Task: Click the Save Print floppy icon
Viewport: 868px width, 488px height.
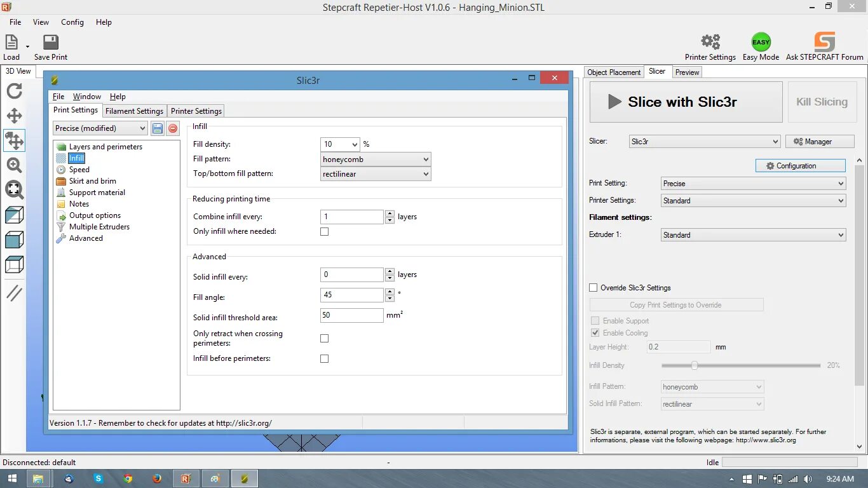Action: 51,43
